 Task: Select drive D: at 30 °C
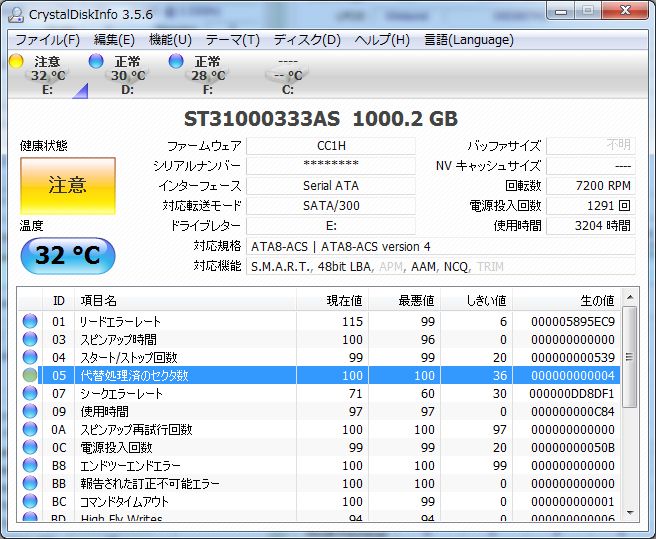point(127,74)
